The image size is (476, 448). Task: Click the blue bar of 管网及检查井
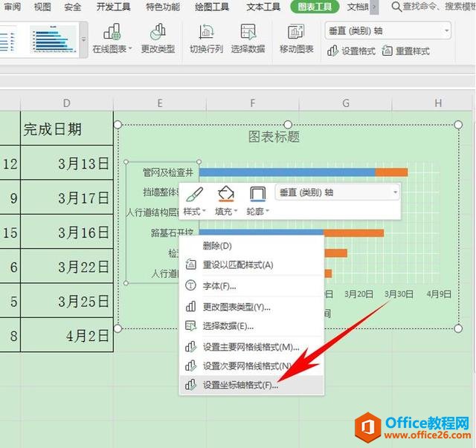(x=287, y=172)
